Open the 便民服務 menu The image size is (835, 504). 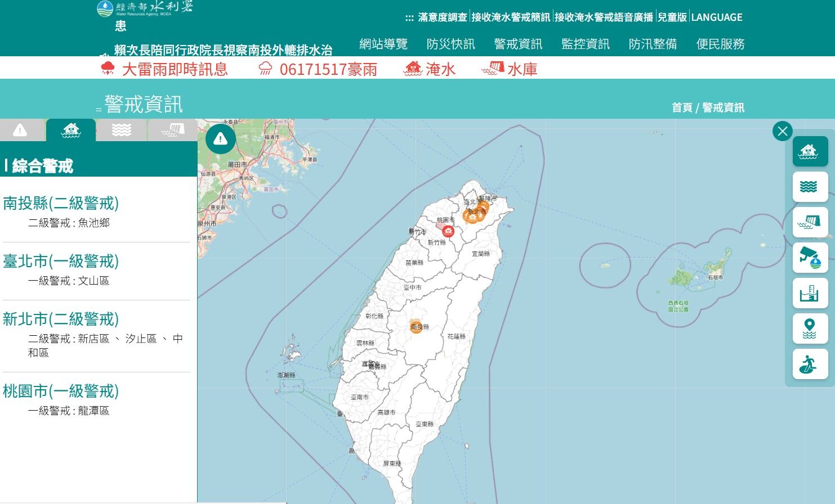[x=721, y=44]
